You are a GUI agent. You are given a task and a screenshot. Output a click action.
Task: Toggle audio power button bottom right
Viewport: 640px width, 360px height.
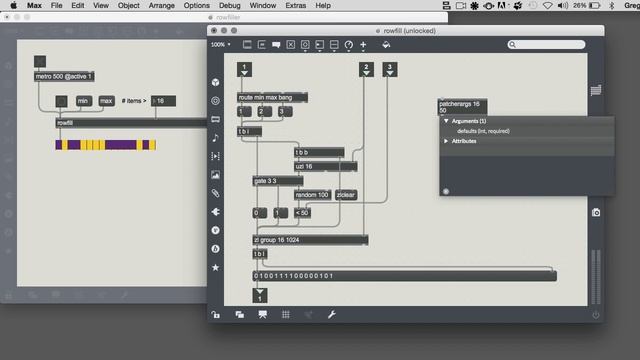(596, 315)
